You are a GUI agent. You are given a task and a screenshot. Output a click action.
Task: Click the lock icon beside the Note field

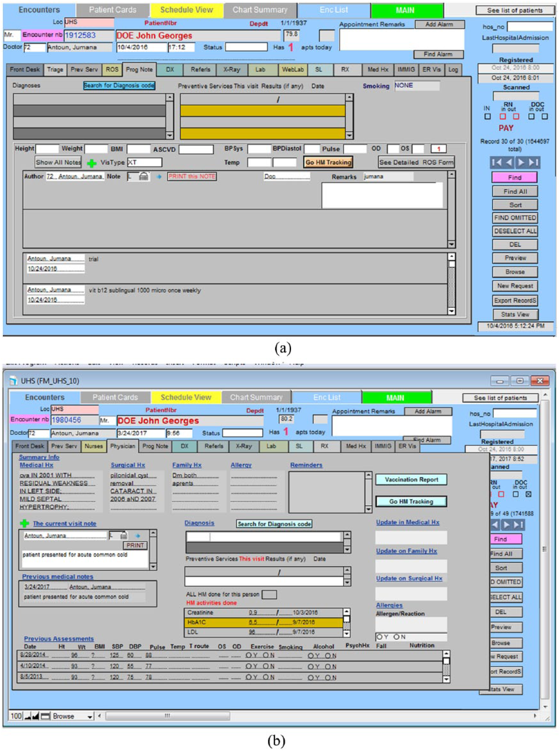click(144, 176)
